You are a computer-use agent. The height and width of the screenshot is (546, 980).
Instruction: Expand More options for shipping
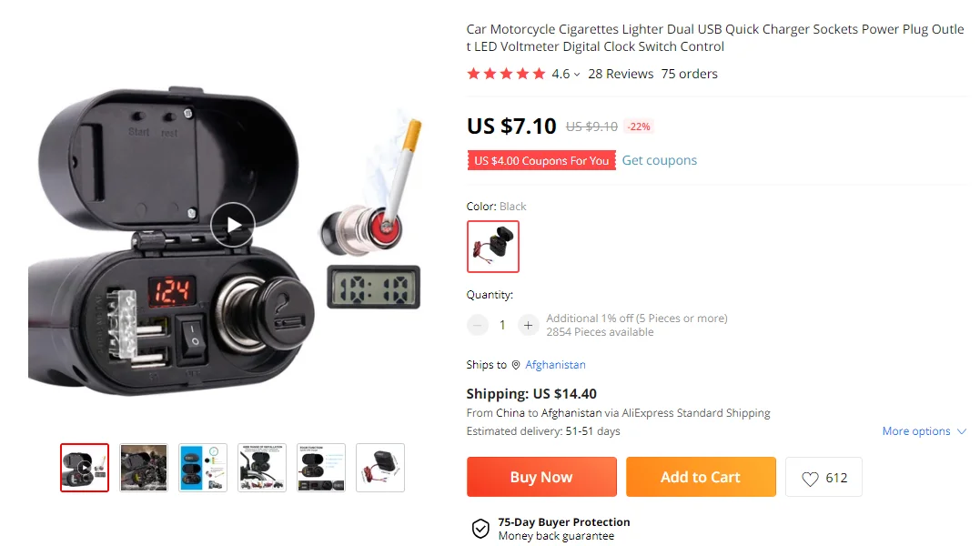924,431
